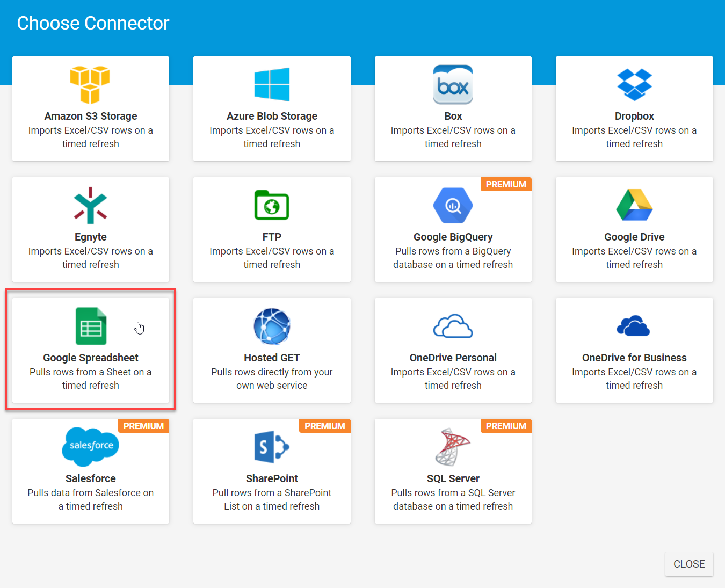Click "Pulls rows from a BigQuery database" description

453,258
